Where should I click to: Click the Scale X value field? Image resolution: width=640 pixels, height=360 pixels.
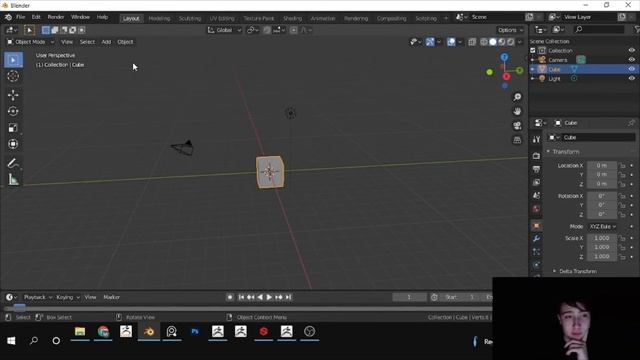602,238
